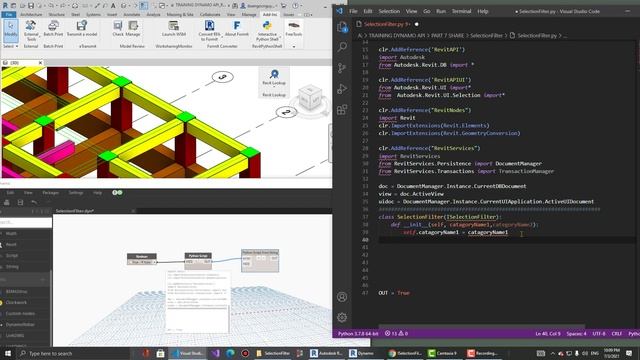
Task: Switch to the Revit Manage tab
Action: 249,14
